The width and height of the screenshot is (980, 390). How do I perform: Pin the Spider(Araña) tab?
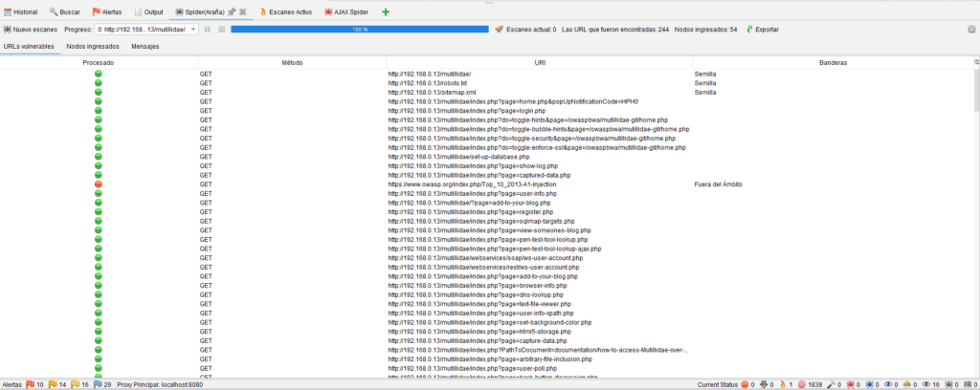pos(232,11)
